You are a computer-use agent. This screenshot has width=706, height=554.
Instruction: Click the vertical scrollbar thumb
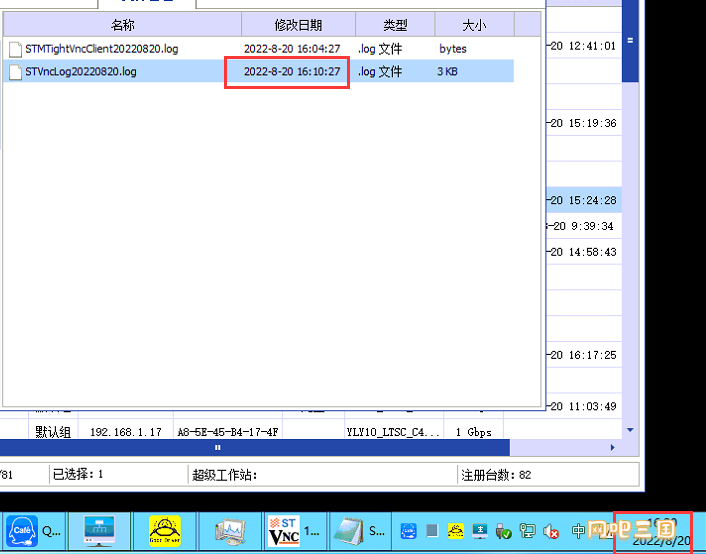click(630, 41)
